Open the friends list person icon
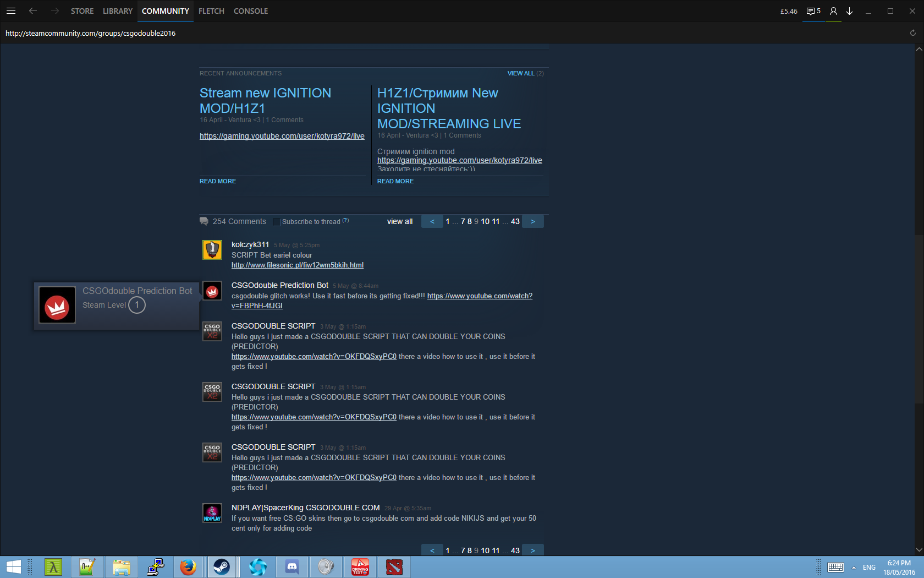The width and height of the screenshot is (924, 578). tap(833, 11)
